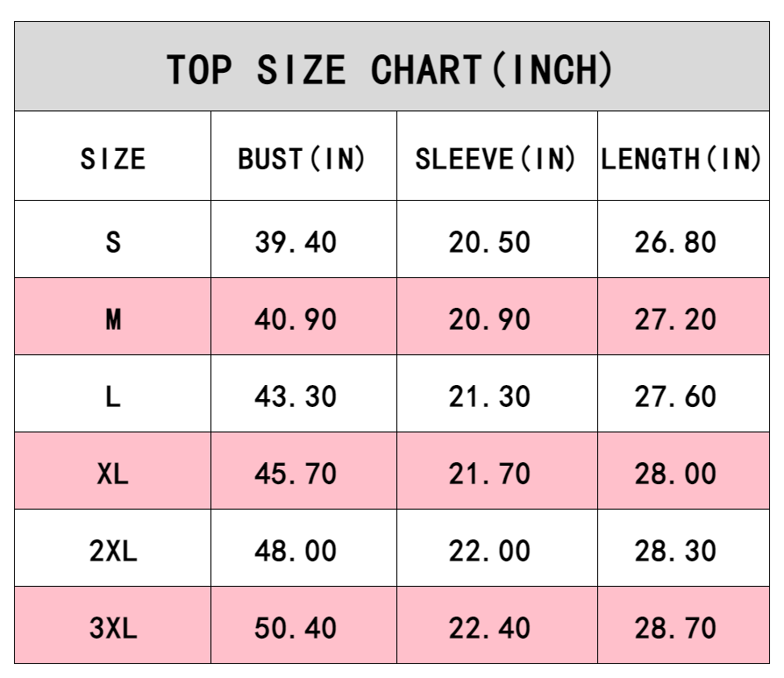Click bust value 48.00 in the 2XL row
The width and height of the screenshot is (784, 678).
click(296, 551)
